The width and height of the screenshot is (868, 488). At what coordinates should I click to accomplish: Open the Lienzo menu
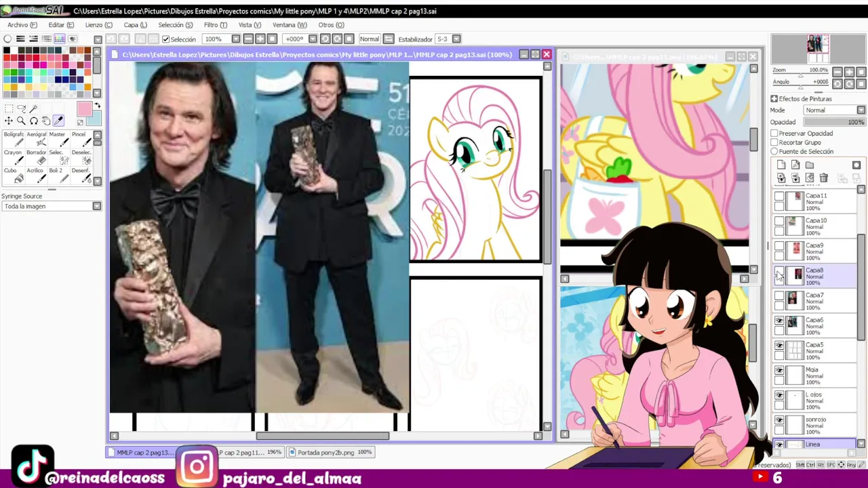98,25
